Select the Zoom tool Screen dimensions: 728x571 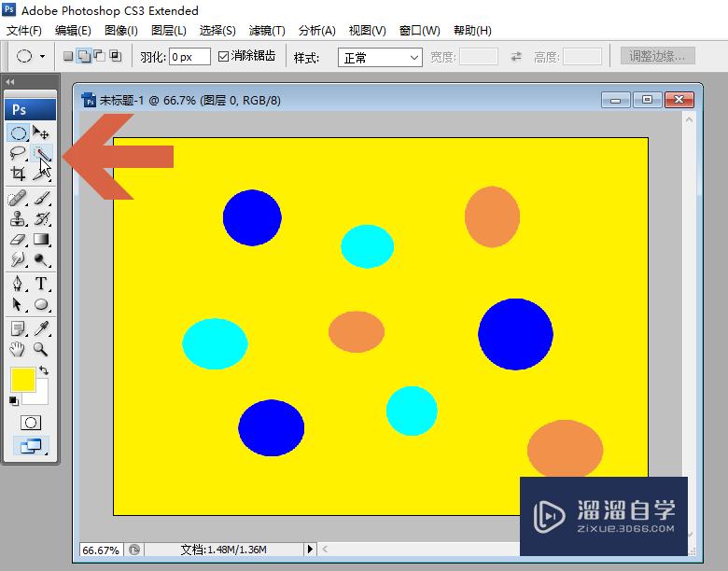[41, 349]
